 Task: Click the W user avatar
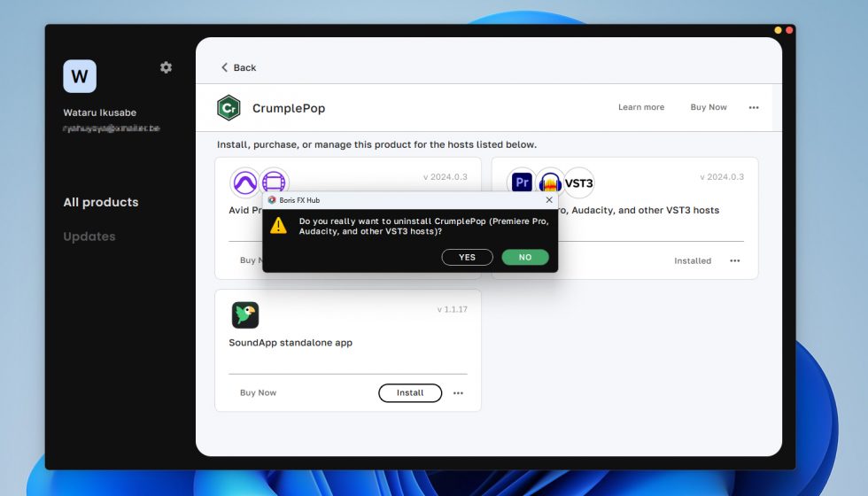[80, 76]
